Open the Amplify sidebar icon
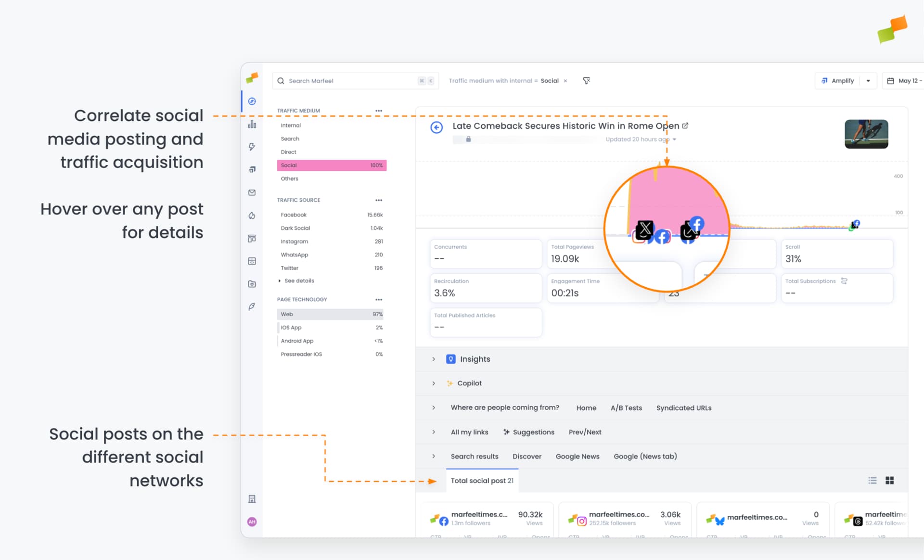The width and height of the screenshot is (924, 560). pyautogui.click(x=252, y=169)
